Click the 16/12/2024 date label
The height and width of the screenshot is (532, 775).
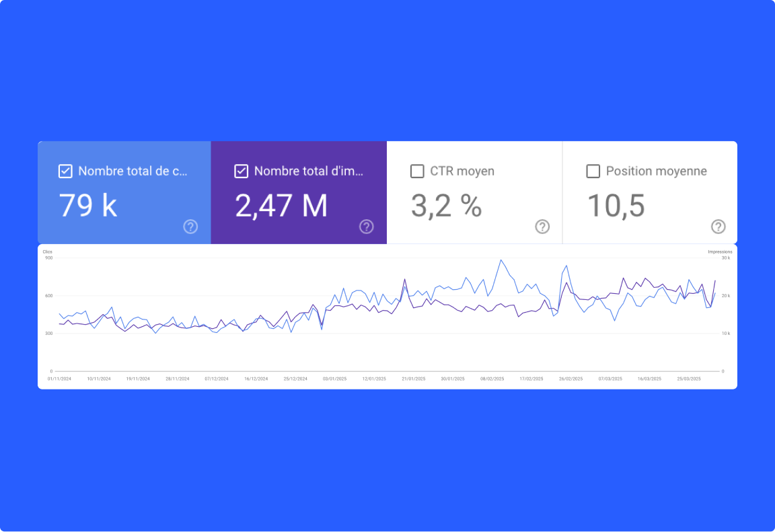[256, 379]
